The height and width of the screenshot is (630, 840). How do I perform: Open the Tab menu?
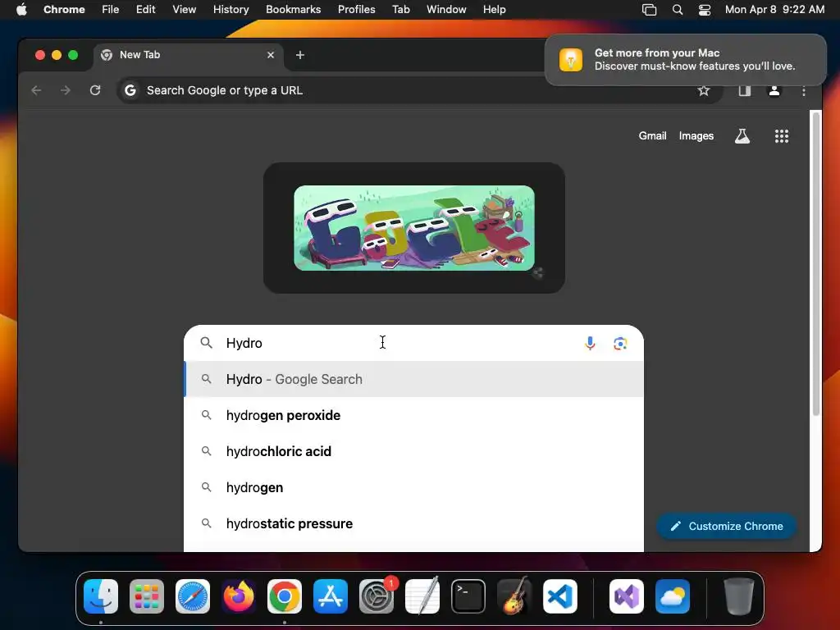[400, 10]
